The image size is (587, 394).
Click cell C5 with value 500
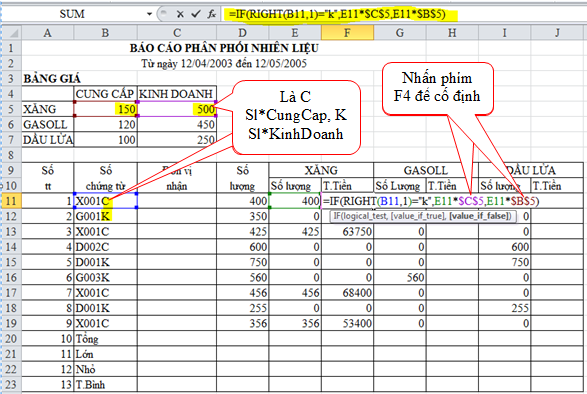(177, 109)
